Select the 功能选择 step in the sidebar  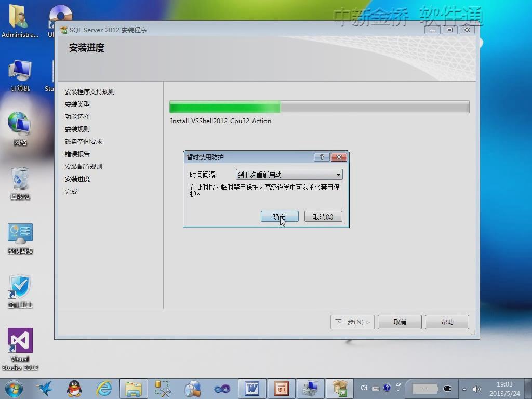click(77, 117)
